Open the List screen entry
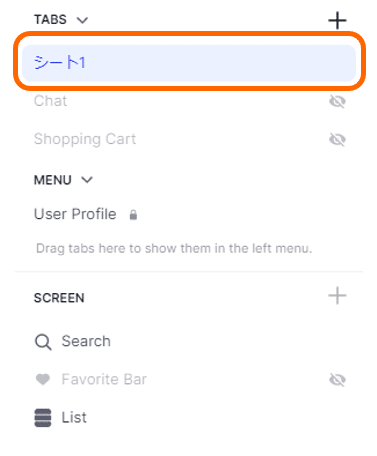 (74, 417)
